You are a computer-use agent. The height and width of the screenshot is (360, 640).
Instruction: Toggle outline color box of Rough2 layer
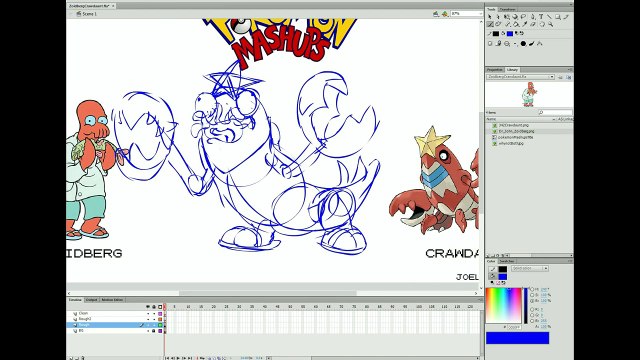[x=160, y=319]
